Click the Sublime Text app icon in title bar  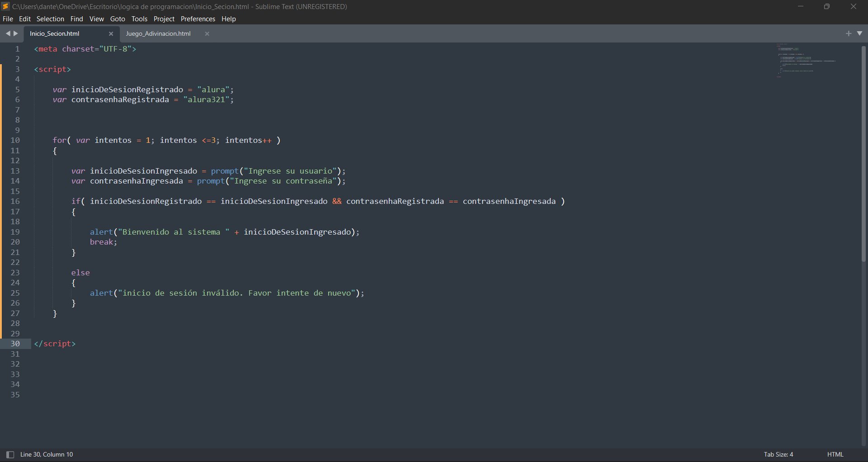click(5, 6)
